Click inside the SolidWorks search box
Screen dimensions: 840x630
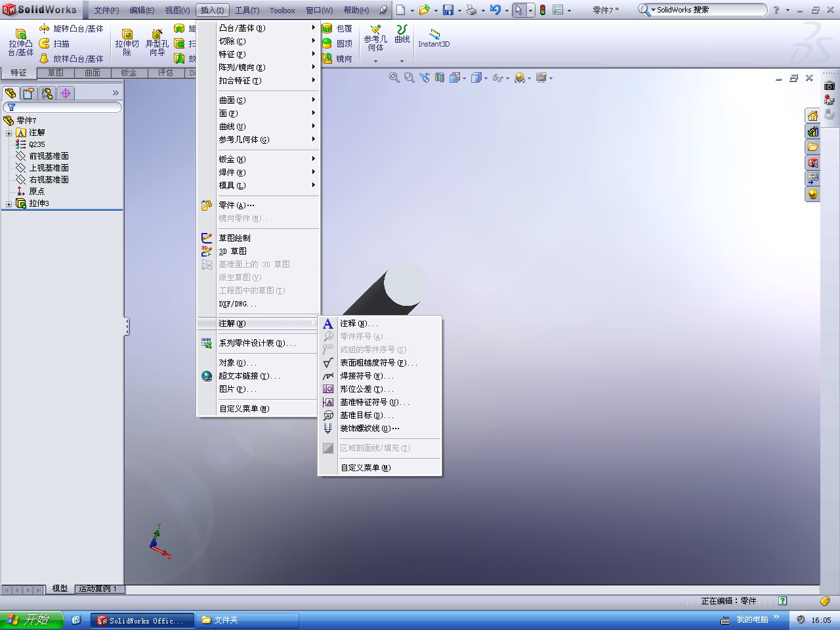coord(709,10)
